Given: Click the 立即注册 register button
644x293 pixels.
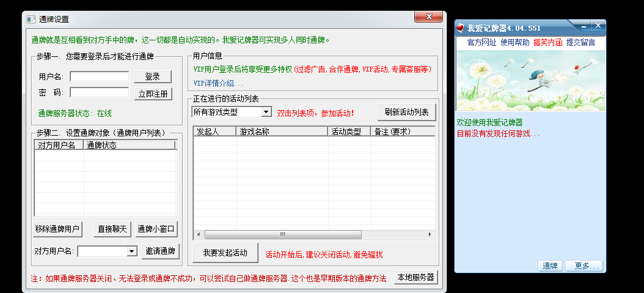Looking at the screenshot, I should [152, 94].
